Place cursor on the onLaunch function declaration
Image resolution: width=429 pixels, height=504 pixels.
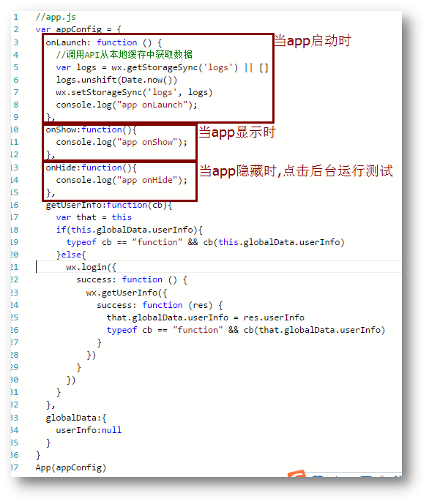coord(103,42)
